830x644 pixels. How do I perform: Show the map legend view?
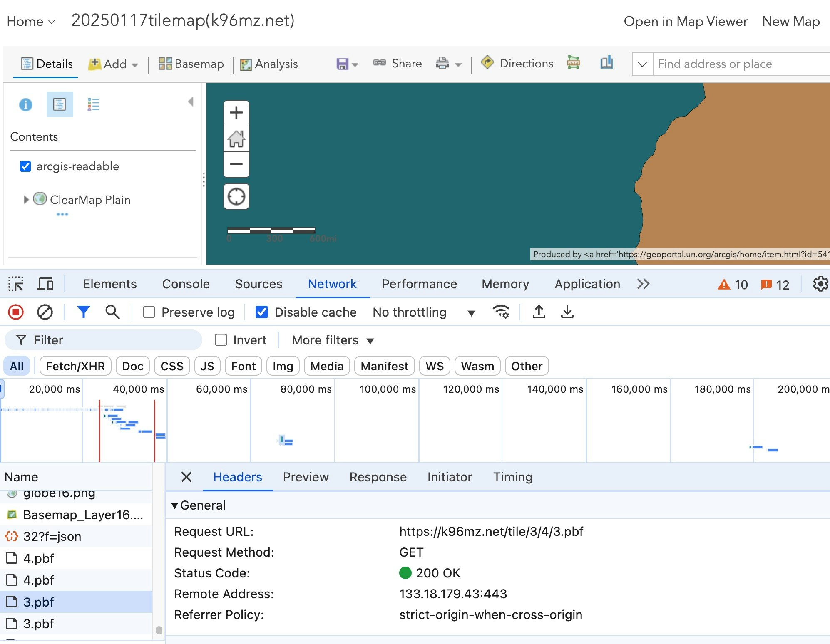point(93,104)
